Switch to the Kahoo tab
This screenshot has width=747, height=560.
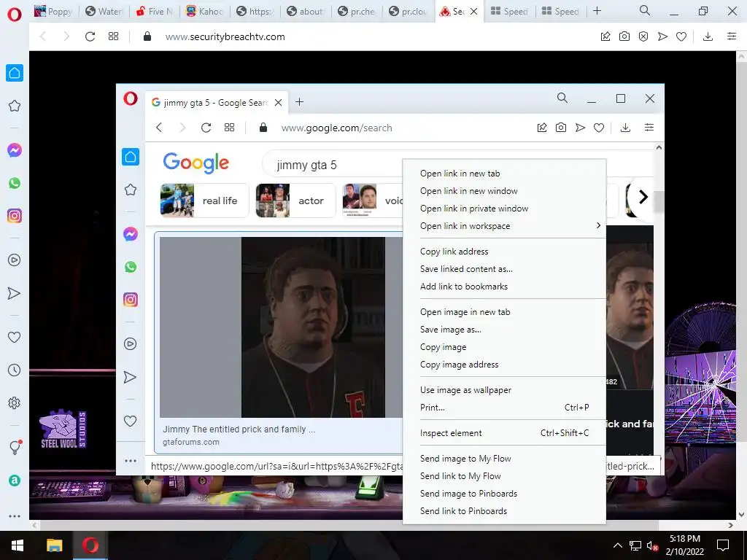point(204,11)
